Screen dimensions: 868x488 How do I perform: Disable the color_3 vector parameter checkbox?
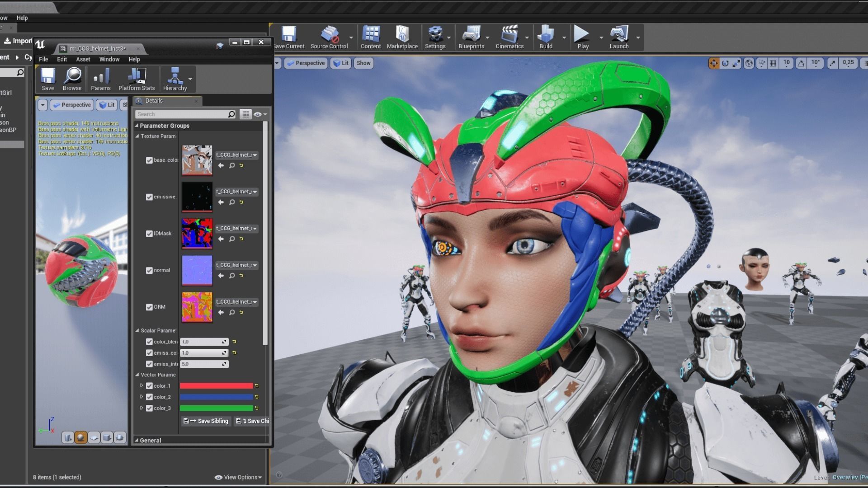click(149, 408)
